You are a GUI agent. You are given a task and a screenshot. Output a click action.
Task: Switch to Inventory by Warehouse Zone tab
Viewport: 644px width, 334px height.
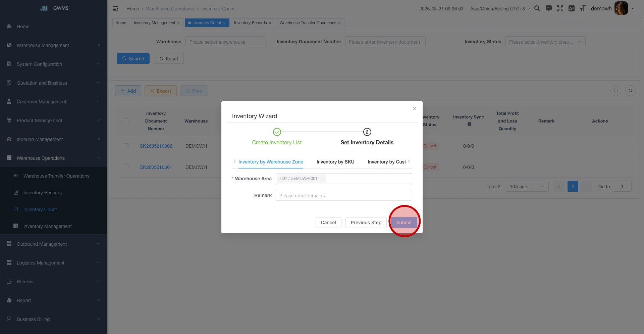(271, 162)
